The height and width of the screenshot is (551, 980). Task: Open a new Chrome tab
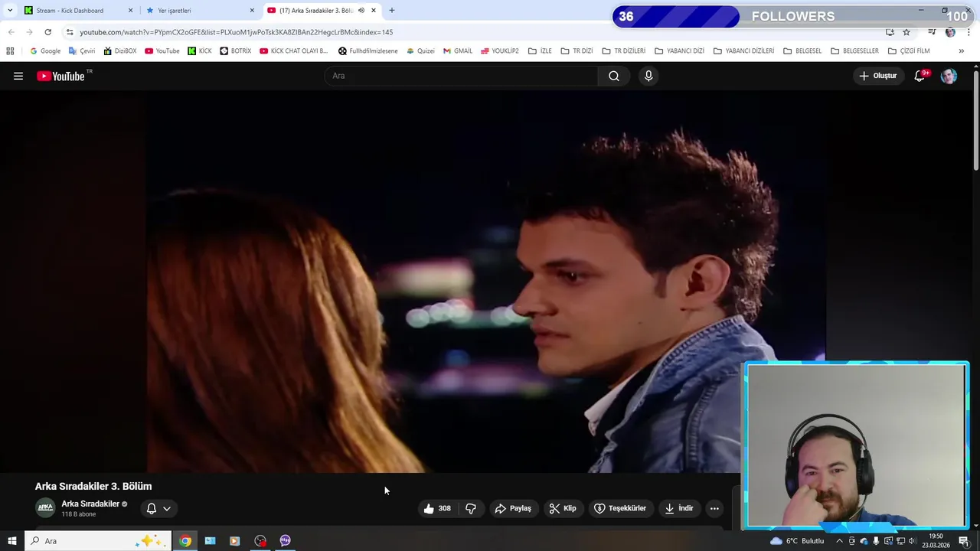click(391, 10)
